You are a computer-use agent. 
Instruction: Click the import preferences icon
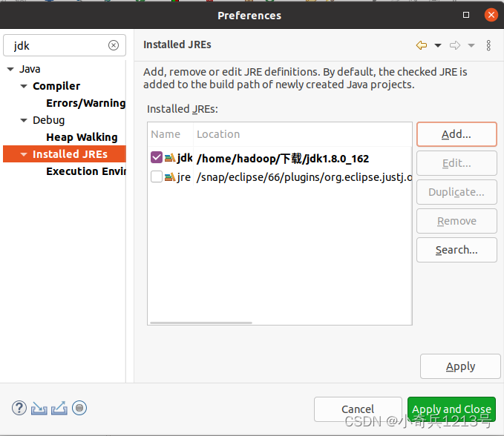click(39, 409)
